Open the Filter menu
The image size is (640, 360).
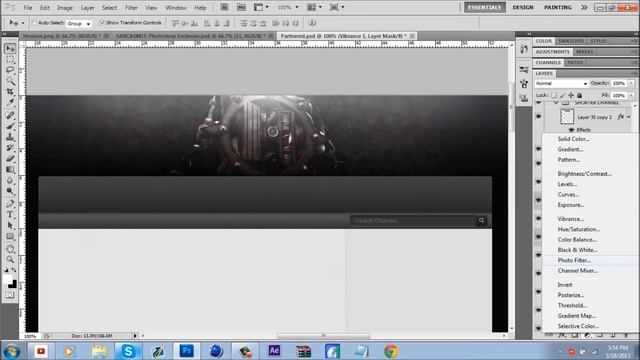tap(131, 8)
